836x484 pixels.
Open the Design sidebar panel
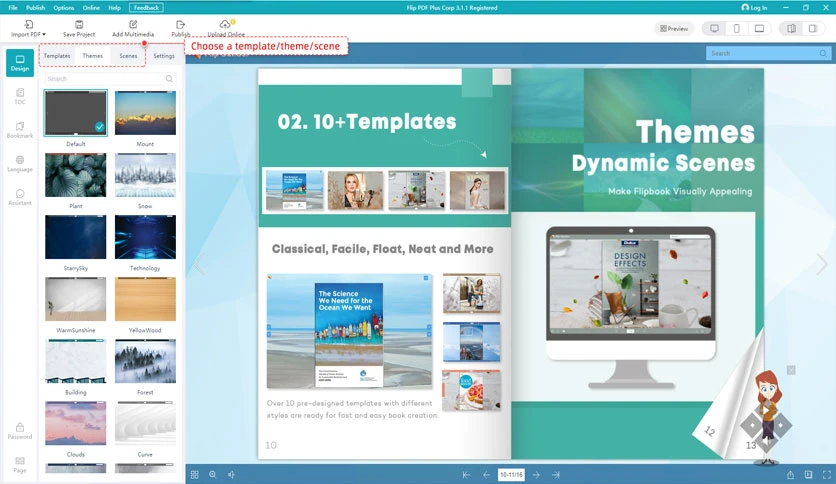point(20,63)
